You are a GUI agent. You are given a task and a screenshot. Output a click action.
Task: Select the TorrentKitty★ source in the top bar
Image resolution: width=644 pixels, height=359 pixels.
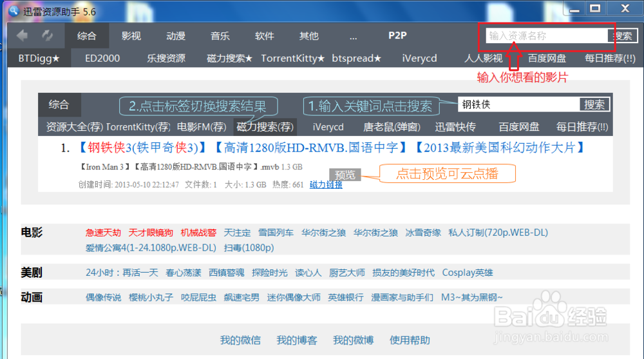coord(293,59)
